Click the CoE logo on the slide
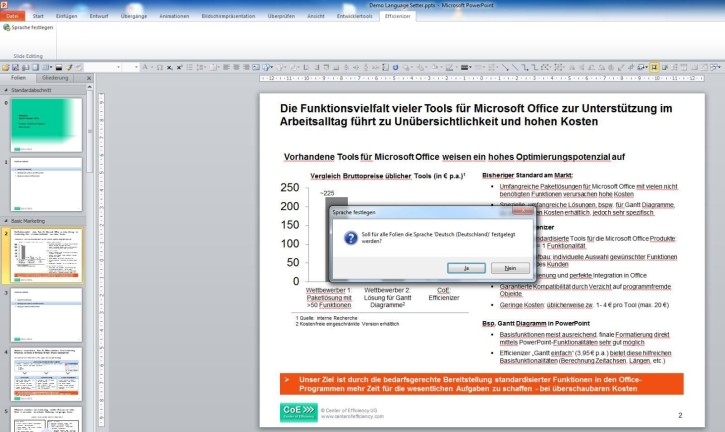 (299, 412)
